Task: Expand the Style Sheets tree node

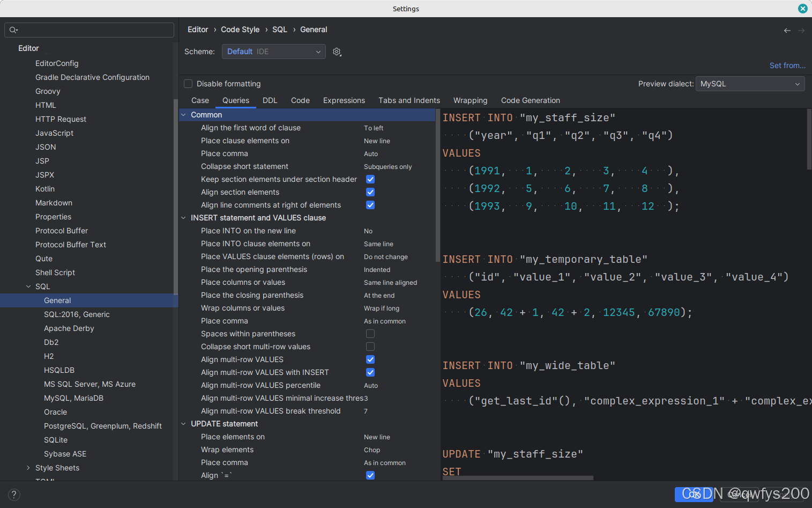Action: click(28, 468)
